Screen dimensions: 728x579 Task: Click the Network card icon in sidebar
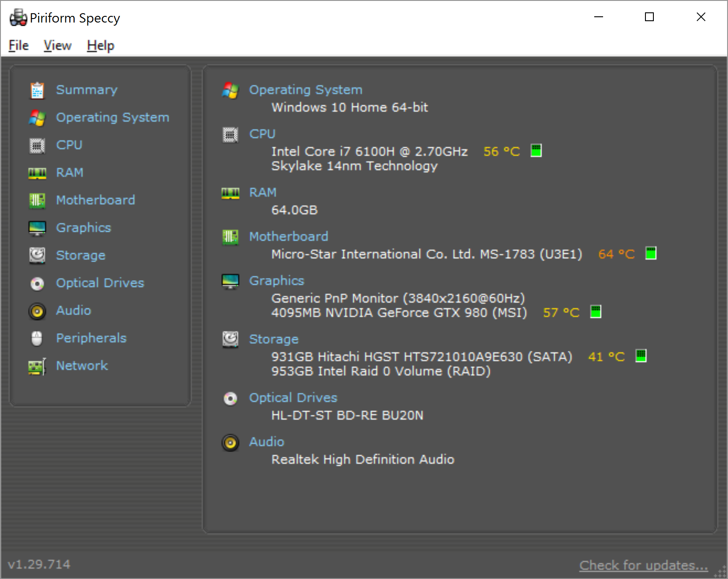pos(37,366)
